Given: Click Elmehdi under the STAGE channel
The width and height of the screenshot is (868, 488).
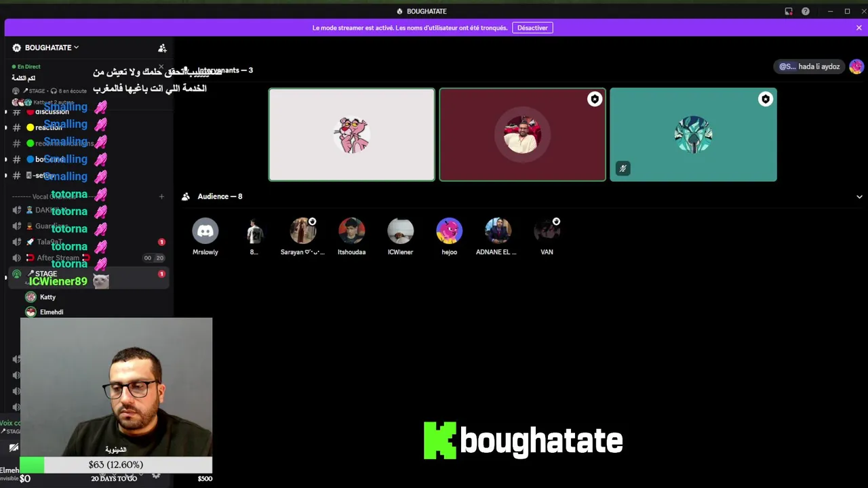Looking at the screenshot, I should [x=52, y=312].
